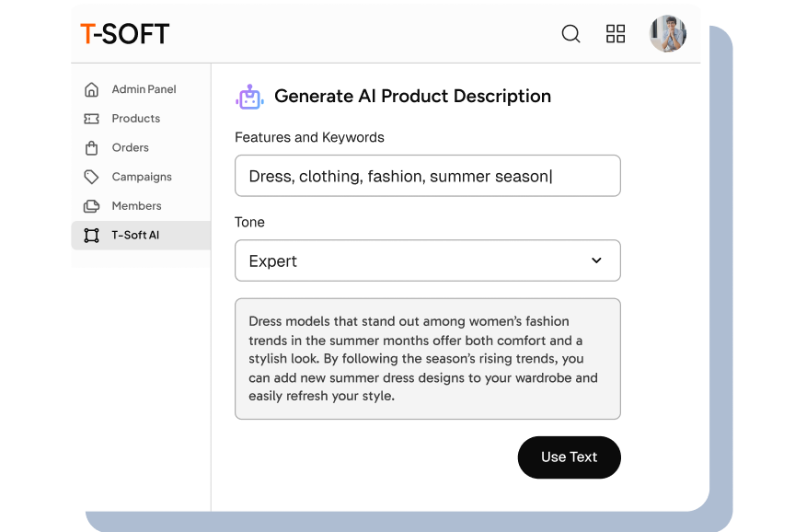
Task: Navigate to the Campaigns section
Action: pyautogui.click(x=143, y=177)
